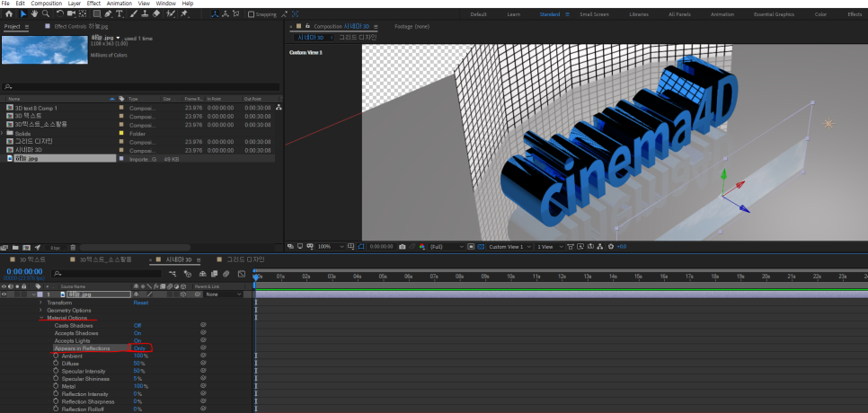Select the Zoom magnifier tool
This screenshot has width=868, height=413.
pyautogui.click(x=46, y=13)
